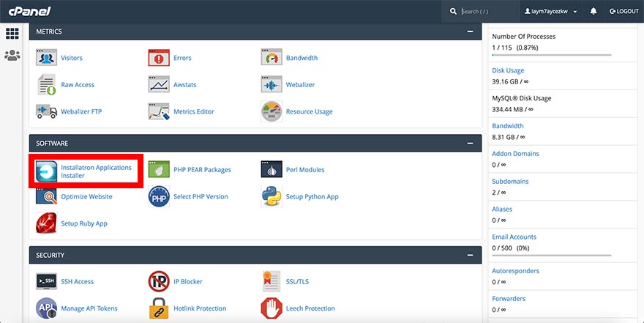
Task: Click the Optimize Website link
Action: [86, 197]
